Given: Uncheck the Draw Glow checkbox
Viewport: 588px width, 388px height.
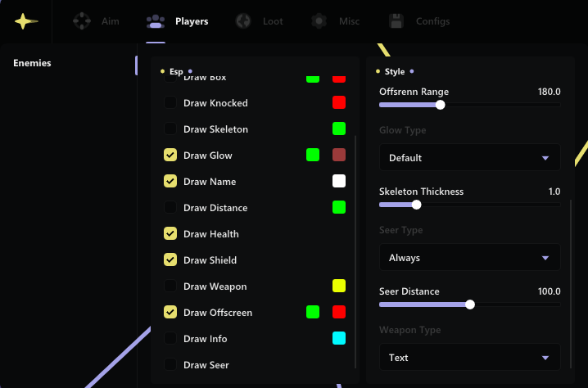Looking at the screenshot, I should [x=170, y=156].
